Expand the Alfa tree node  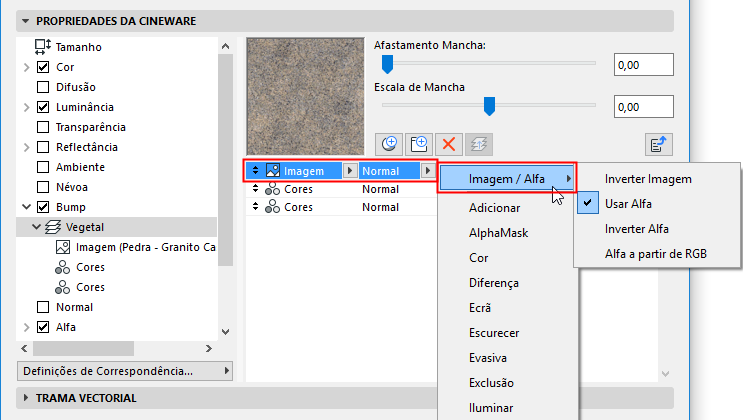27,327
